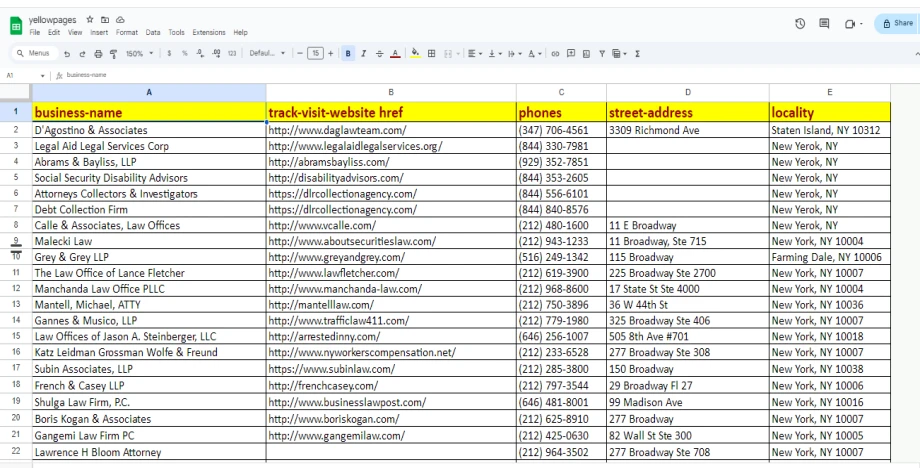Expand the font family dropdown
Viewport: 920px width, 468px height.
click(x=267, y=52)
